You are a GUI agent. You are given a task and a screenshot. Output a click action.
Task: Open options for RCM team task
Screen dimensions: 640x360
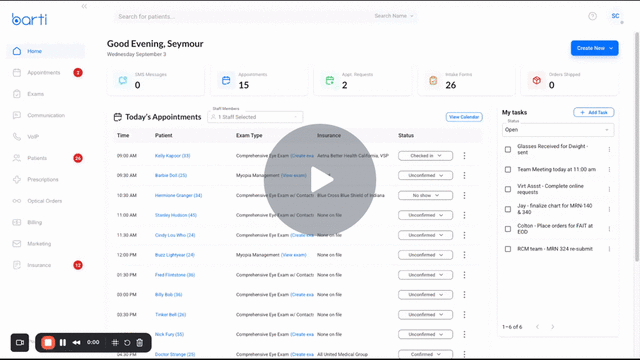(609, 249)
